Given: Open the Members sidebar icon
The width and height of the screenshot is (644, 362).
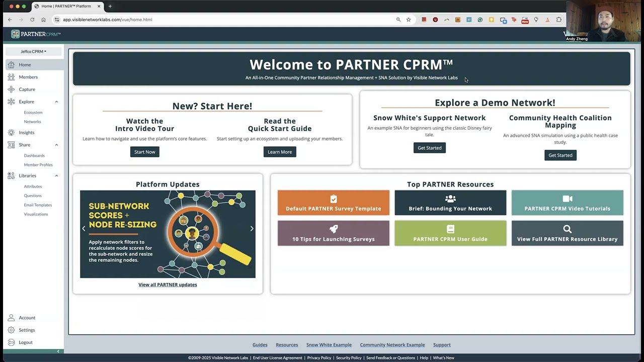Looking at the screenshot, I should click(x=11, y=77).
